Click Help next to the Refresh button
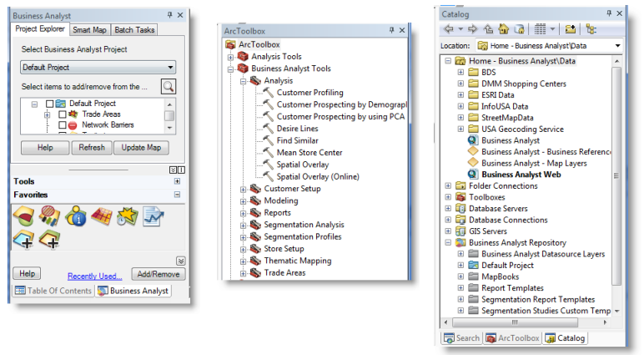The width and height of the screenshot is (644, 355). (45, 147)
